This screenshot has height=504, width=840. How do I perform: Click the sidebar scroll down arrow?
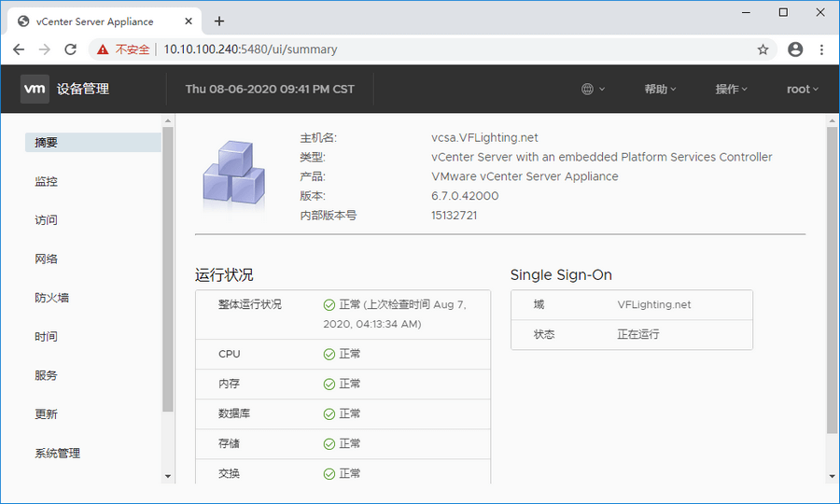pos(168,476)
